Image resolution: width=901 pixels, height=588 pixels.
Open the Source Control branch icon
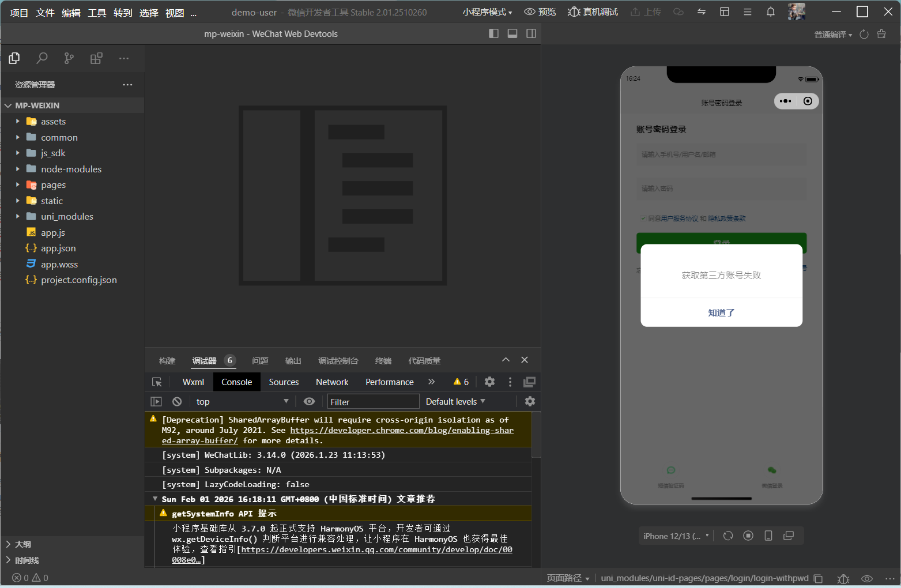pyautogui.click(x=69, y=58)
